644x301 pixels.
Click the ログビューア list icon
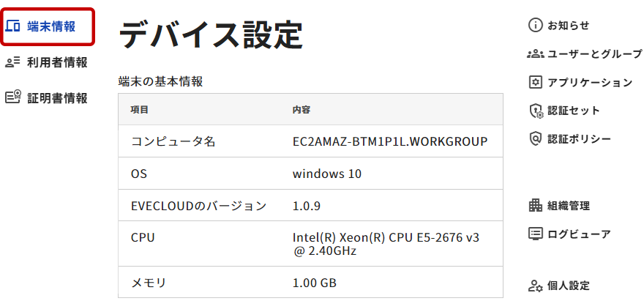(x=535, y=234)
